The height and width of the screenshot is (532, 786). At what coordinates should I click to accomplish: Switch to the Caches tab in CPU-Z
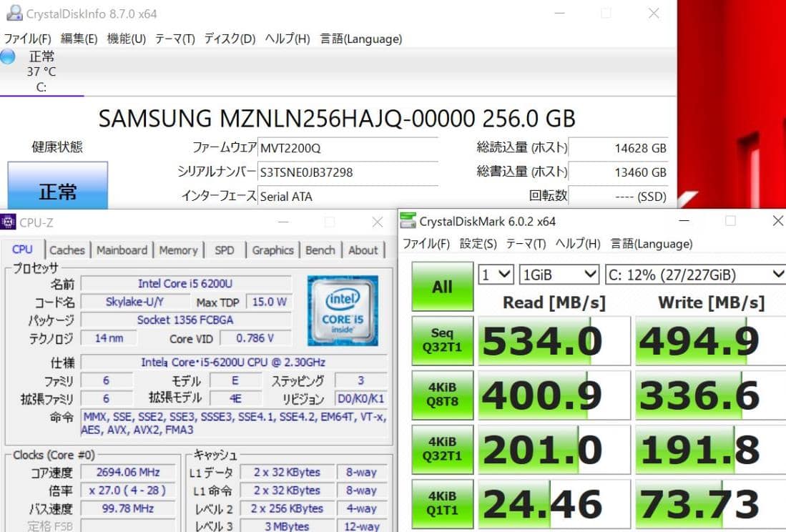[x=67, y=250]
